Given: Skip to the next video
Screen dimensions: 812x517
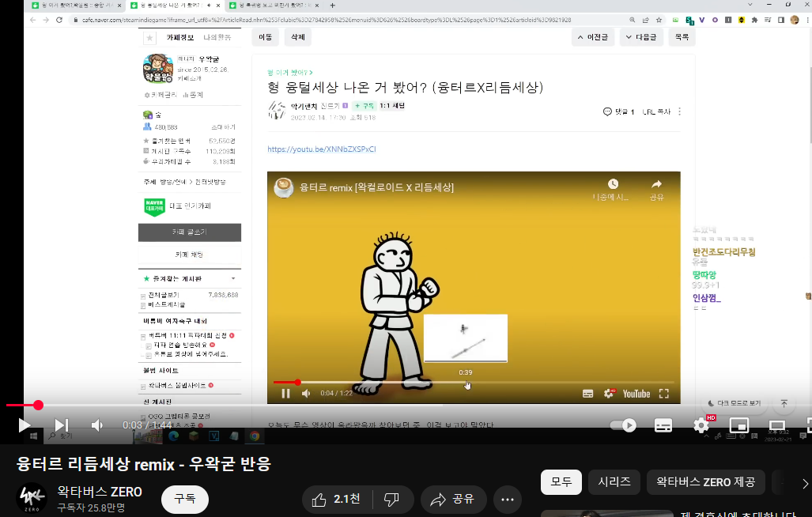Looking at the screenshot, I should click(x=62, y=425).
